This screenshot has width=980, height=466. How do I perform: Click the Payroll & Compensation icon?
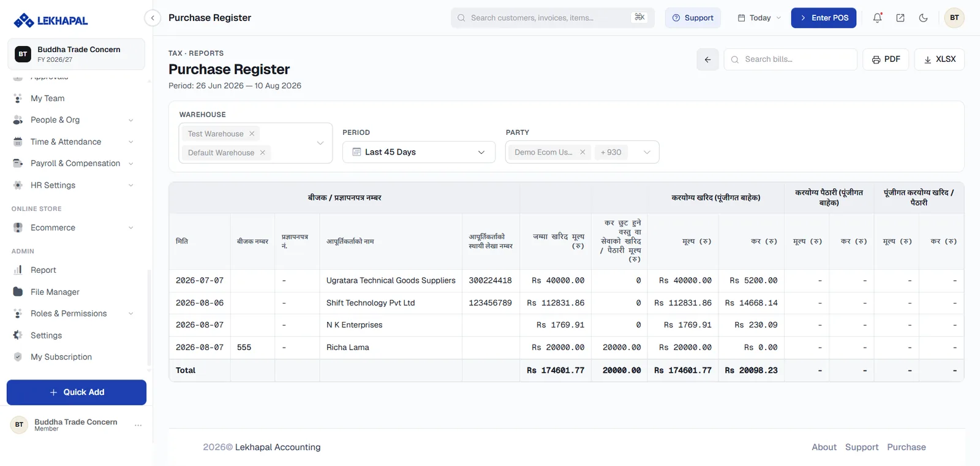[18, 163]
